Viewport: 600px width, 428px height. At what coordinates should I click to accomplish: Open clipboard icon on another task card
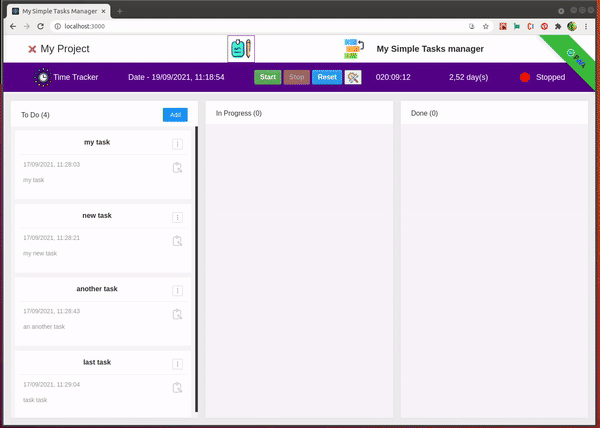click(177, 314)
